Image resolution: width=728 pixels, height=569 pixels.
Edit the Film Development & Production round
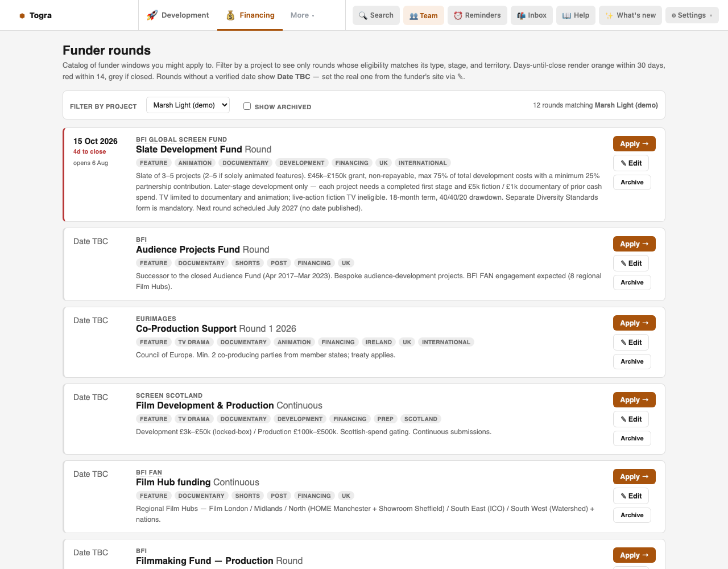click(631, 419)
